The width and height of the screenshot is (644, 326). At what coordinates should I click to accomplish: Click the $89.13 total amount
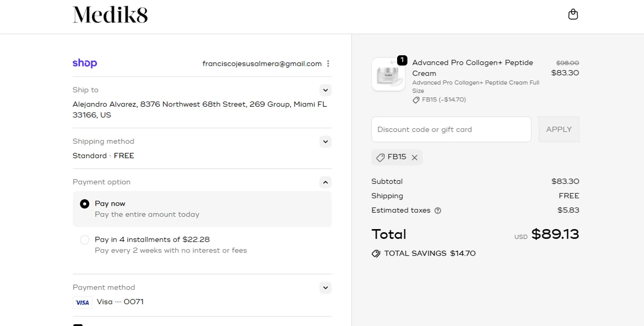pyautogui.click(x=555, y=234)
